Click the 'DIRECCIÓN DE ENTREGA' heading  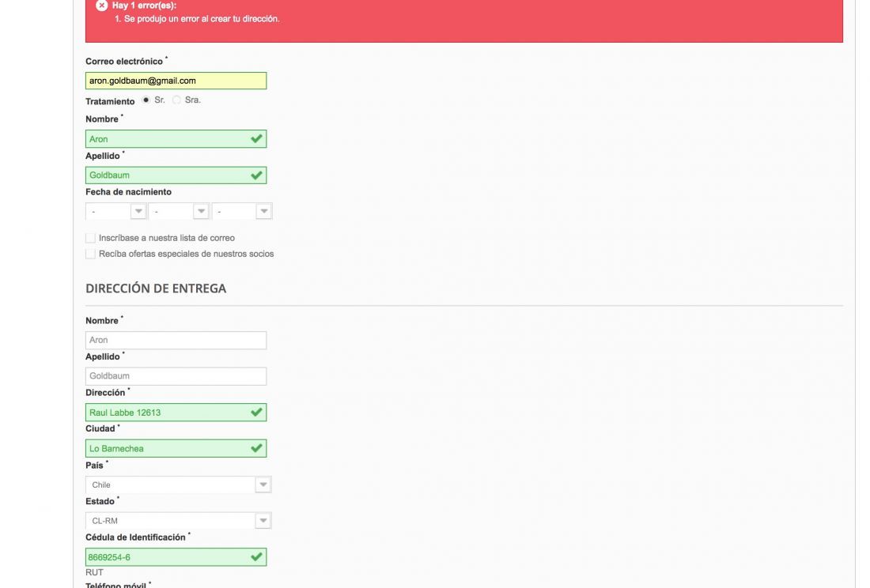156,288
